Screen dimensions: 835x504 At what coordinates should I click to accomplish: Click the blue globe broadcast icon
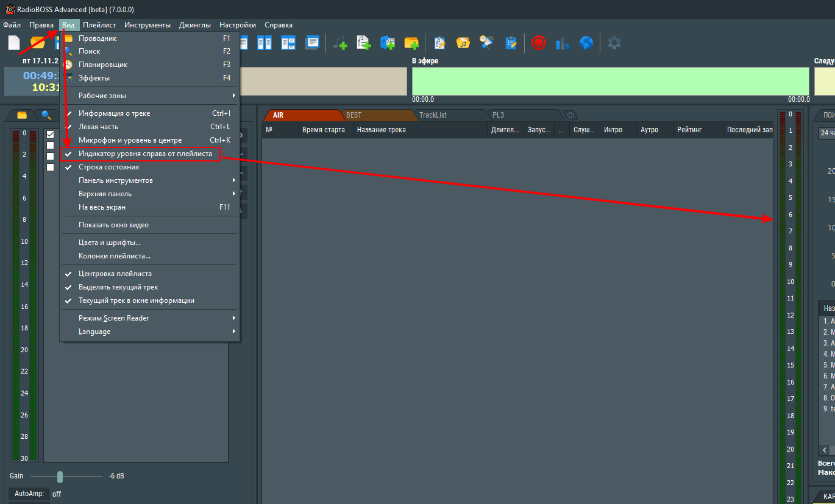tap(586, 43)
